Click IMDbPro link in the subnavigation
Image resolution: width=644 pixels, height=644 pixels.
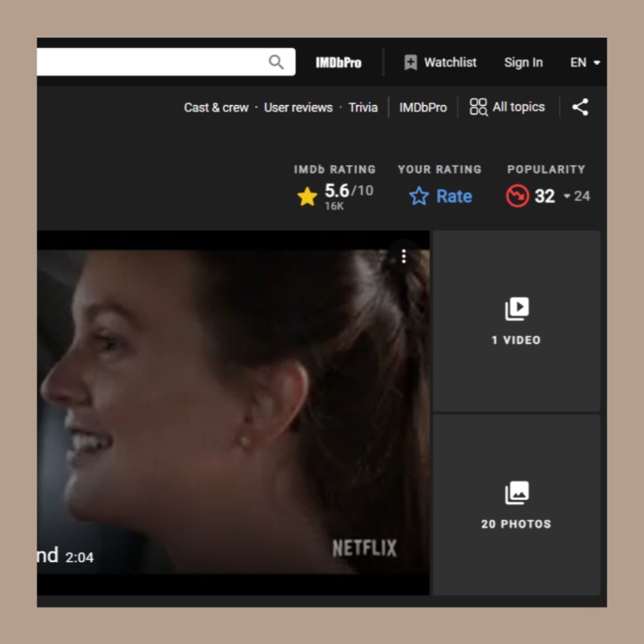pos(423,107)
